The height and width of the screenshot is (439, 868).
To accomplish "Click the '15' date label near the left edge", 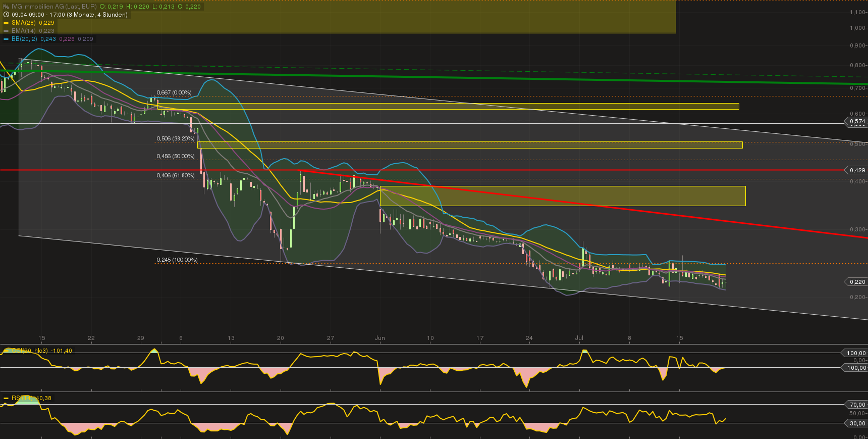I will click(x=42, y=338).
